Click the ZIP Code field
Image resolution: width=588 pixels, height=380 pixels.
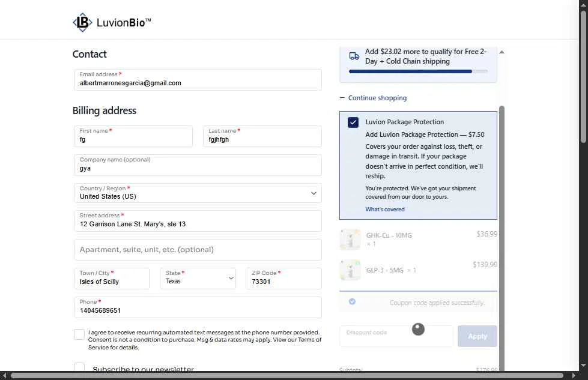coord(283,279)
